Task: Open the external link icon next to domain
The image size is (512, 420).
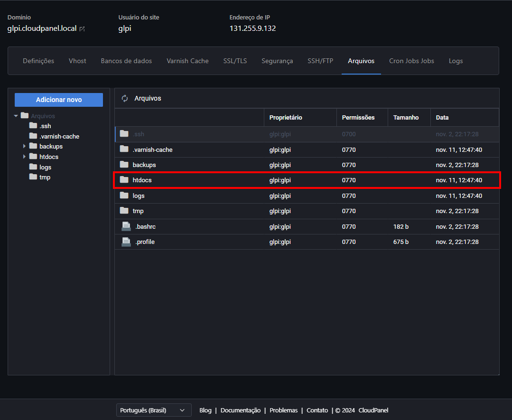Action: [82, 29]
